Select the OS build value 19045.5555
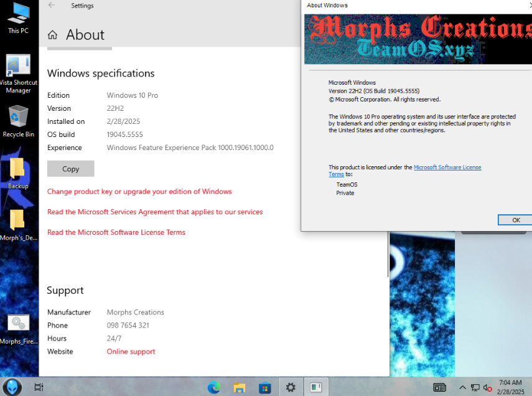The height and width of the screenshot is (396, 532). [124, 134]
